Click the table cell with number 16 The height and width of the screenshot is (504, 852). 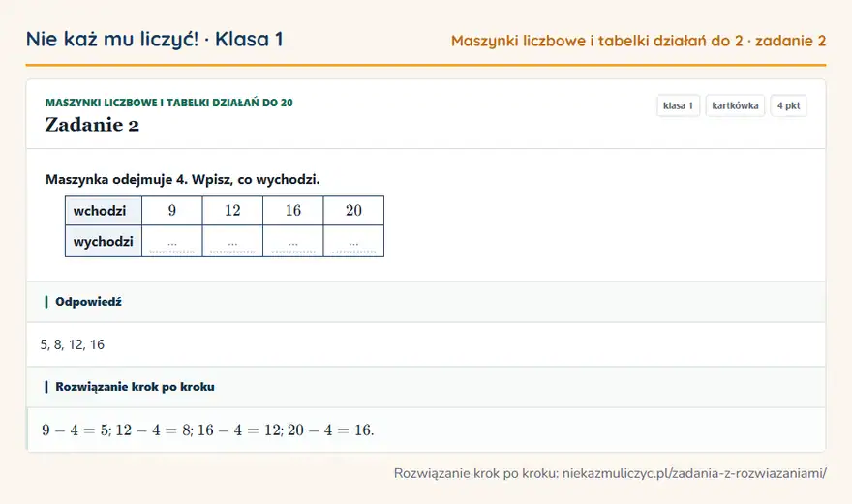(293, 211)
